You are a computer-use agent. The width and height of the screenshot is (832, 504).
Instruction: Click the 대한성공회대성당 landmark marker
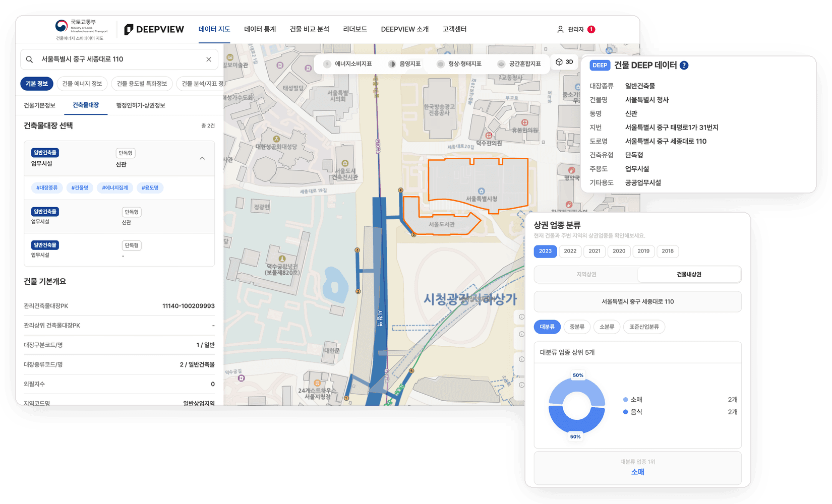point(276,139)
